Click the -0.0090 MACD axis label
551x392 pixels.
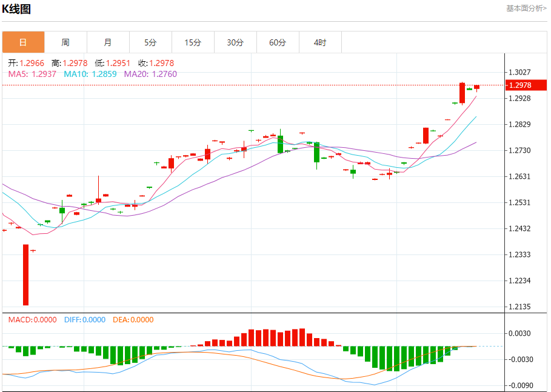(521, 385)
